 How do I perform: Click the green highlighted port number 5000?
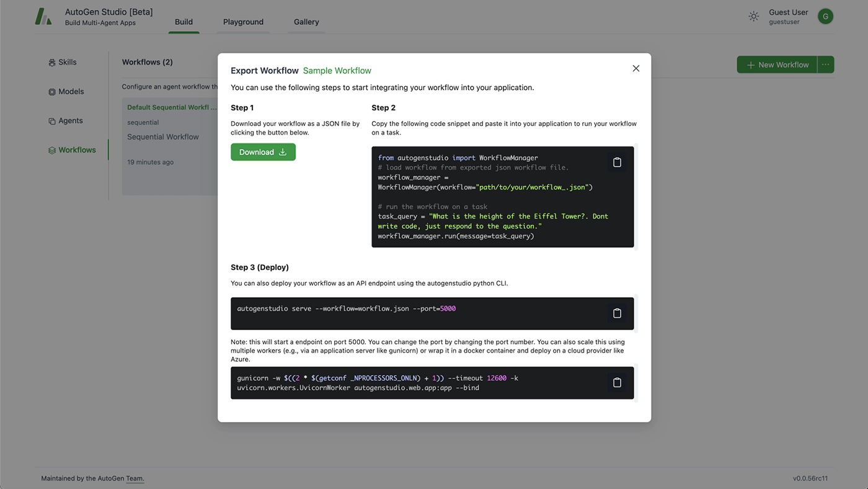pos(448,308)
